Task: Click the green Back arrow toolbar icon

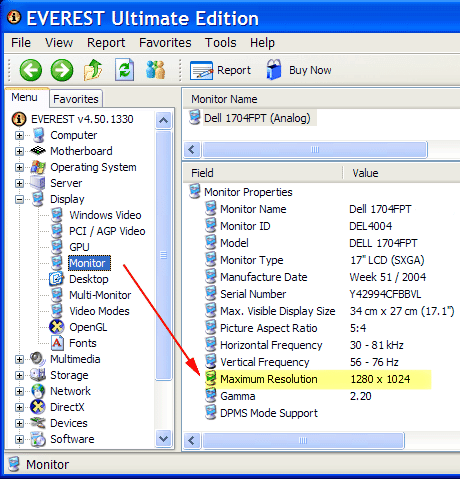Action: point(31,70)
